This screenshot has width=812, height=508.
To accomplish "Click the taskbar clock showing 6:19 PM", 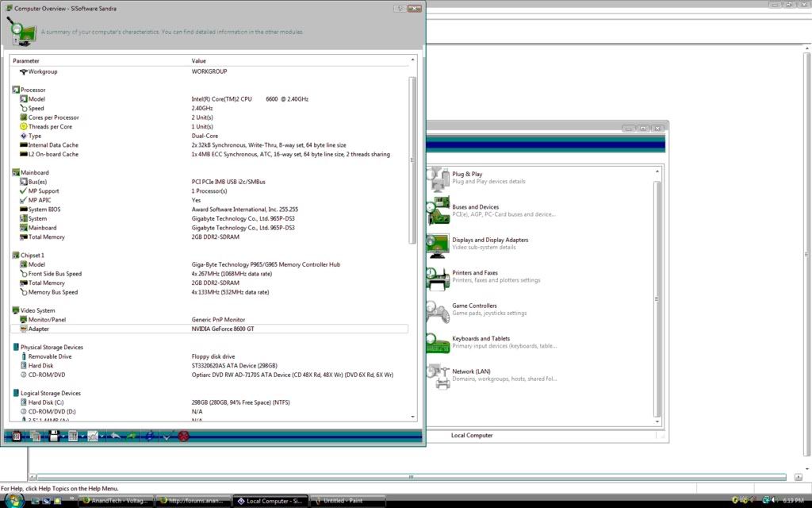I will pos(793,500).
